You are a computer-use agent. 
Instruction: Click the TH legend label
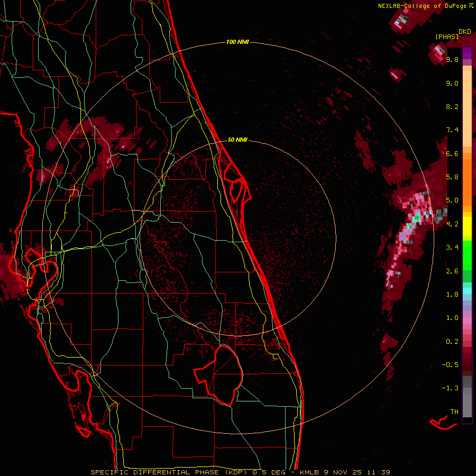tap(454, 412)
